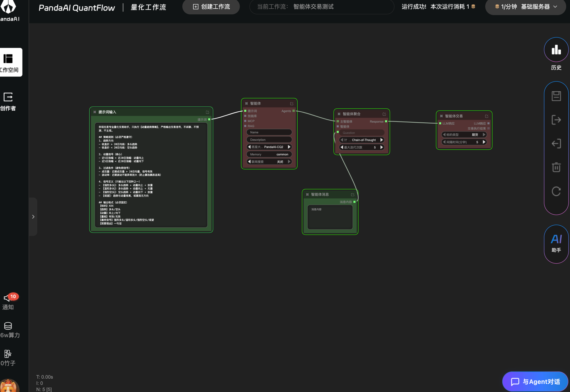Click right arrow on Chain-of-Thought selector
Viewport: 570px width, 392px height.
click(x=382, y=140)
